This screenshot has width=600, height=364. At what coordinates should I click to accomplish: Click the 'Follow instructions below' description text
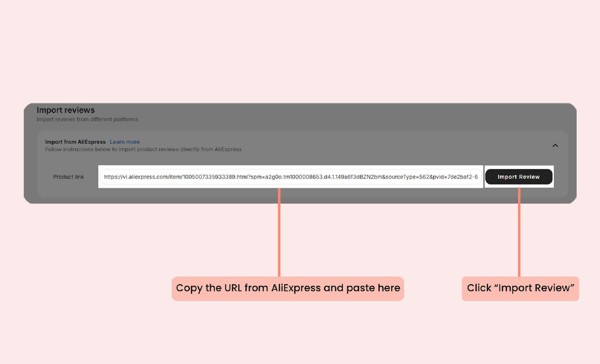(x=143, y=149)
